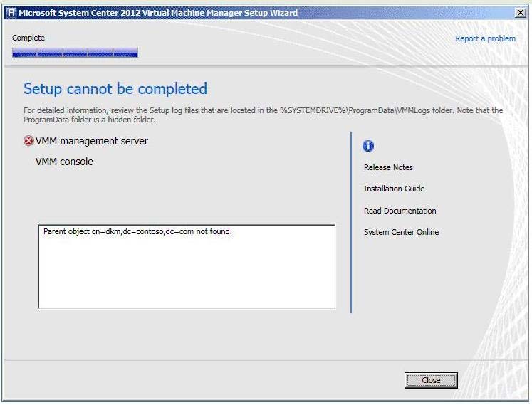Click the setup wizard title bar icon
532x405 pixels.
click(11, 13)
